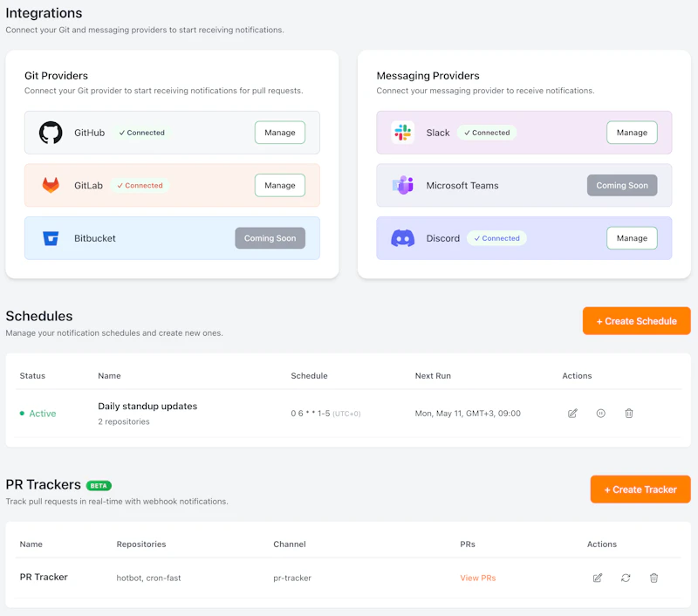Click the Schedules Status column header

coord(32,376)
